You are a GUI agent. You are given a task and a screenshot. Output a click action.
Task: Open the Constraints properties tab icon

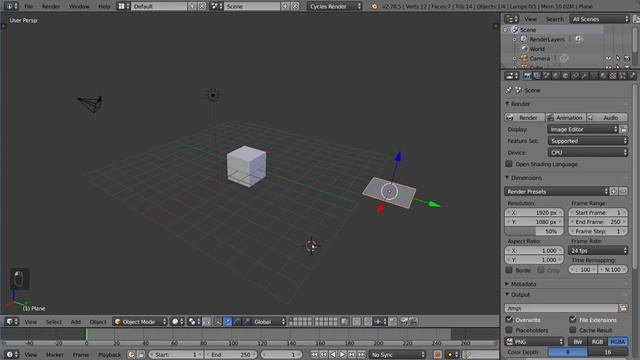point(575,76)
